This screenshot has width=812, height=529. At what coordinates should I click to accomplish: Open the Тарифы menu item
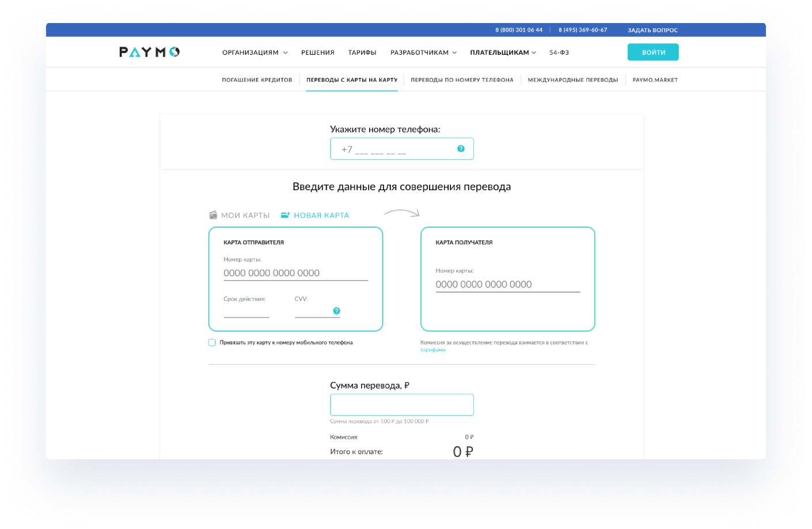coord(362,52)
